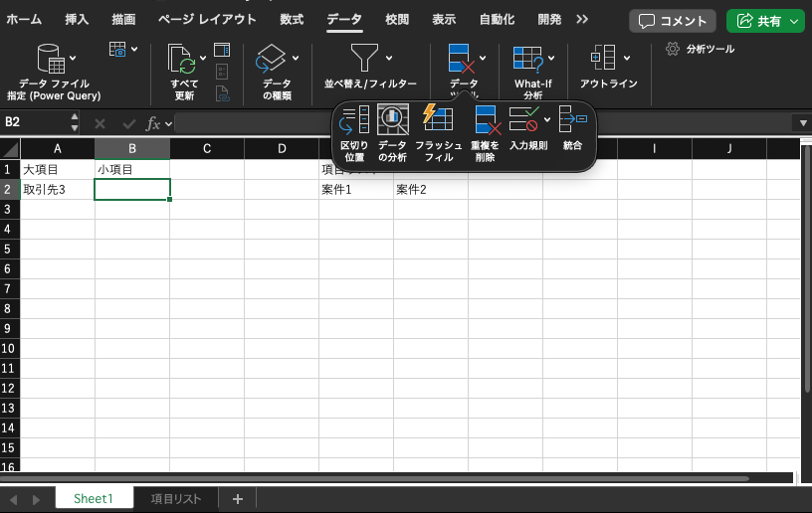Click the 入力規則 data validation icon
This screenshot has height=513, width=812.
[x=523, y=121]
